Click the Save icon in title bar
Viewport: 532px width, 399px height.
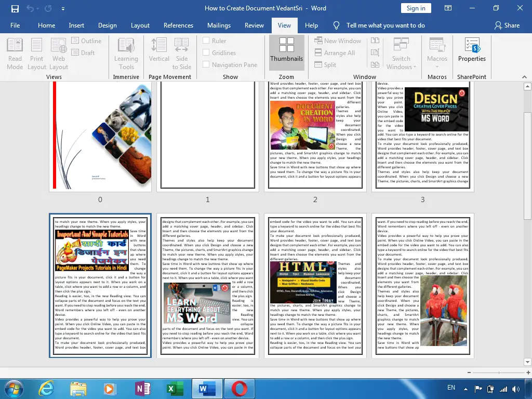(15, 8)
